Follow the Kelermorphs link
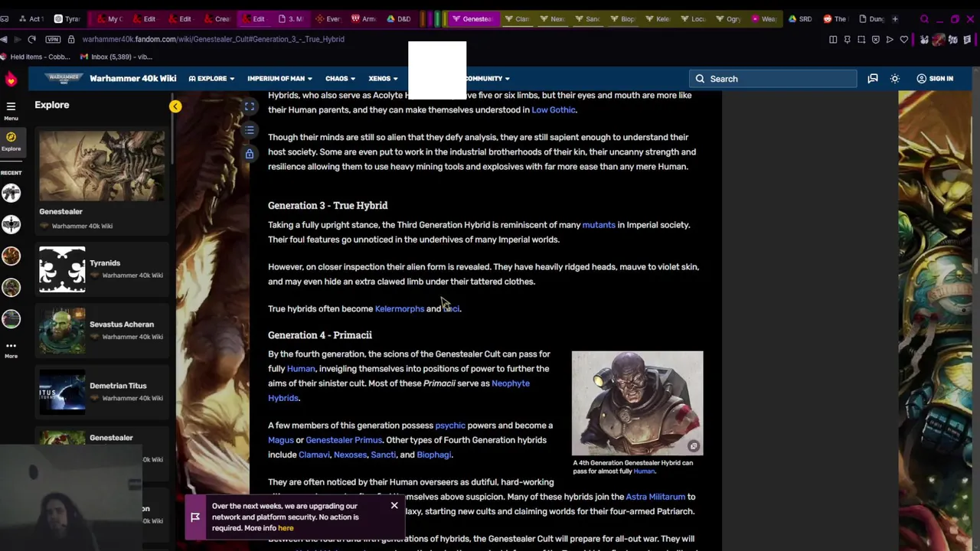The image size is (980, 551). coord(400,309)
